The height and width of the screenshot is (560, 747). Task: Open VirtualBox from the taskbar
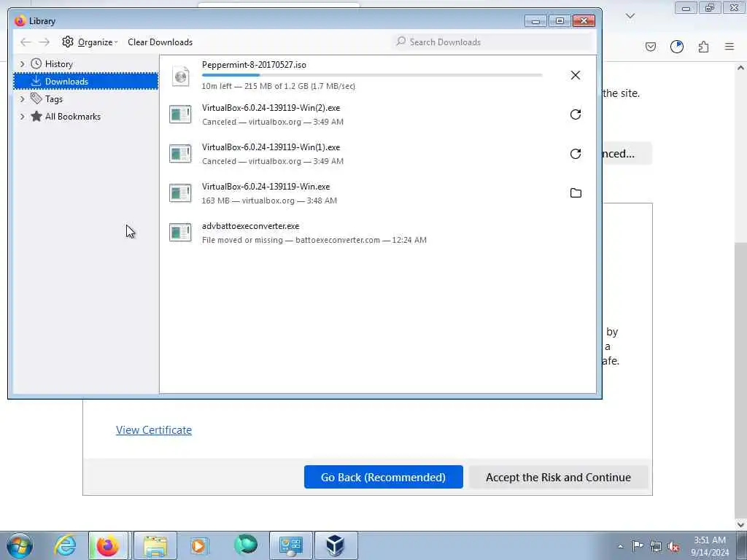(x=336, y=545)
